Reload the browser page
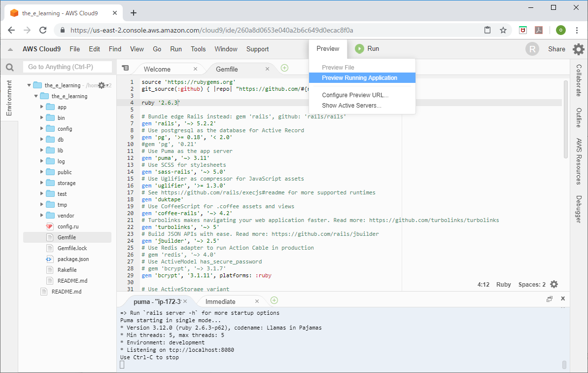The image size is (588, 373). point(43,30)
